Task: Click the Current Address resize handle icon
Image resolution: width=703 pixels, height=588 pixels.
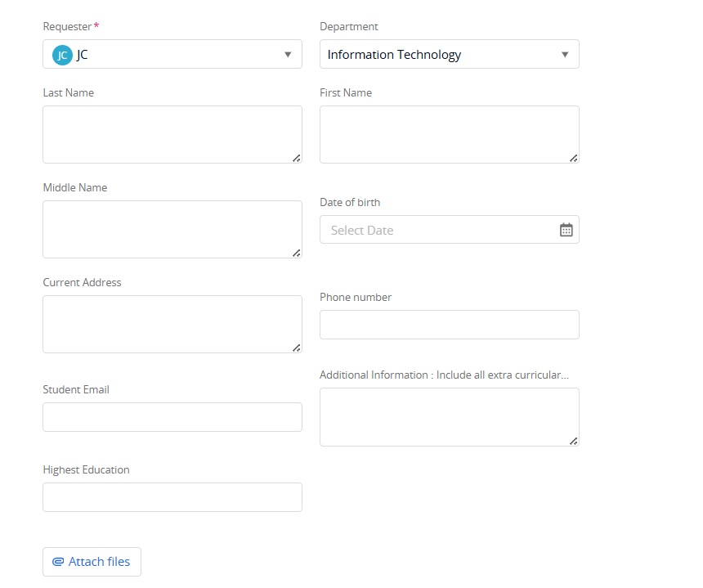Action: 297,348
